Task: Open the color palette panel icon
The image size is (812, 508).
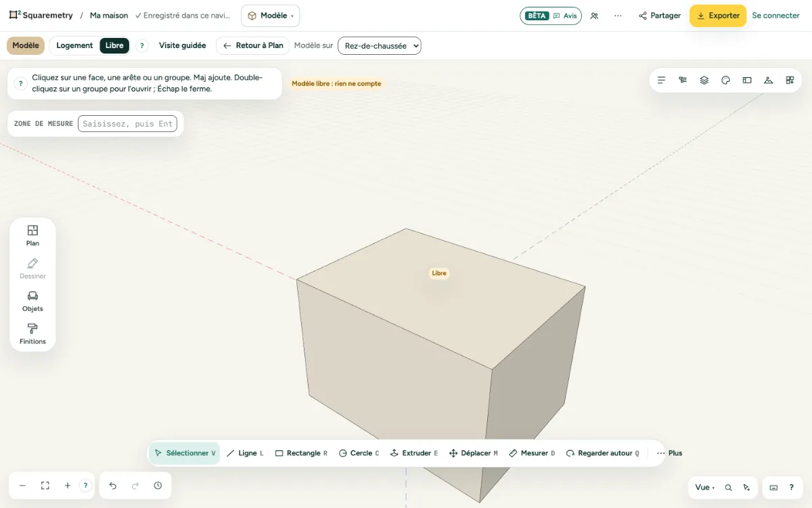Action: 725,80
